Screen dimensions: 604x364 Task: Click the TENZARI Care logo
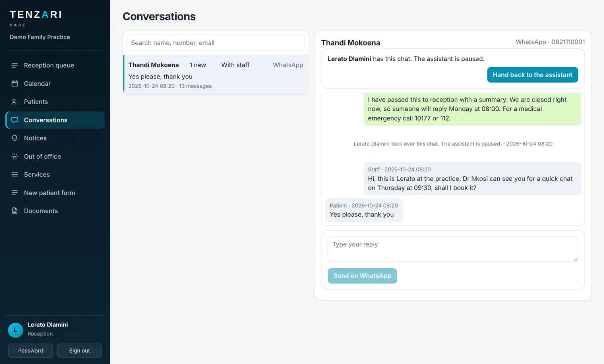[35, 18]
